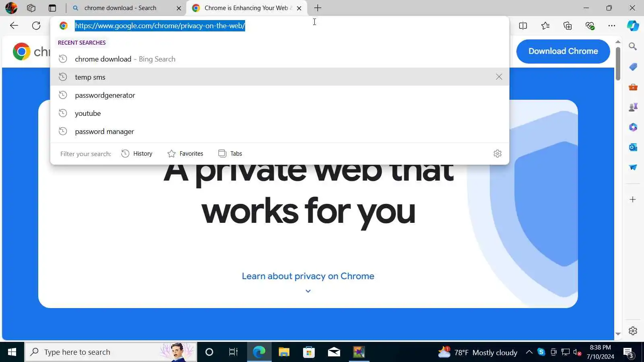Filter search suggestions by Favorites

coord(186,154)
